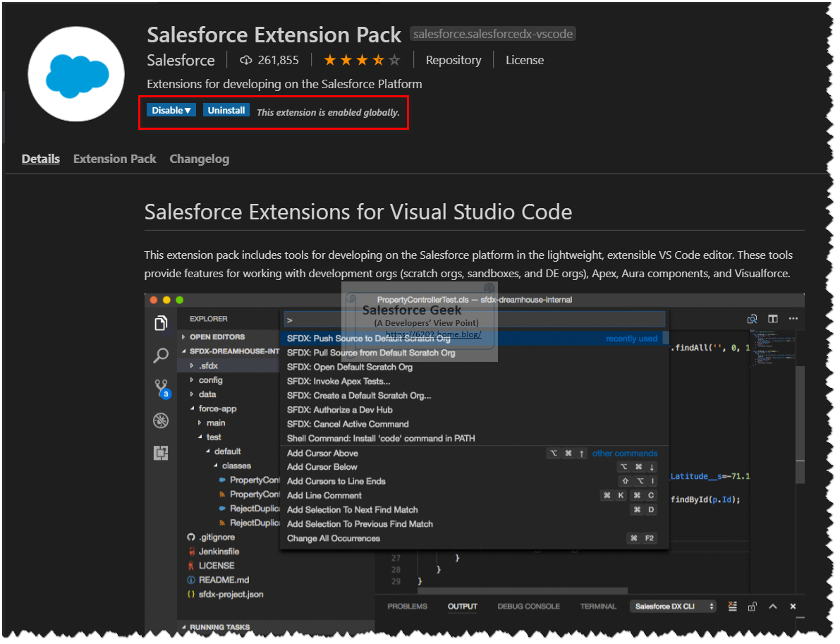Screen dimensions: 840x644
Task: Open the Explorer view in the activity bar
Action: coord(160,323)
